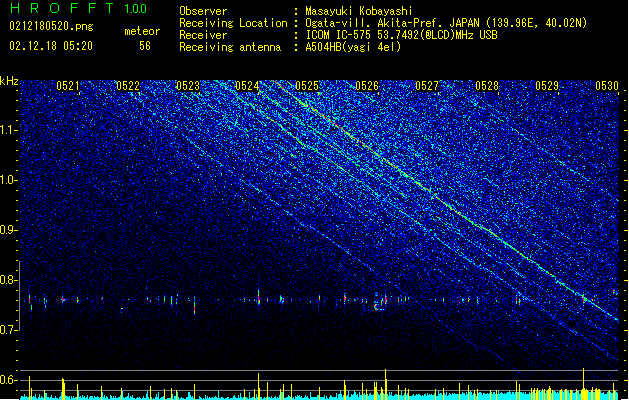The image size is (629, 400).
Task: Click the 0529 time marker
Action: [x=547, y=86]
